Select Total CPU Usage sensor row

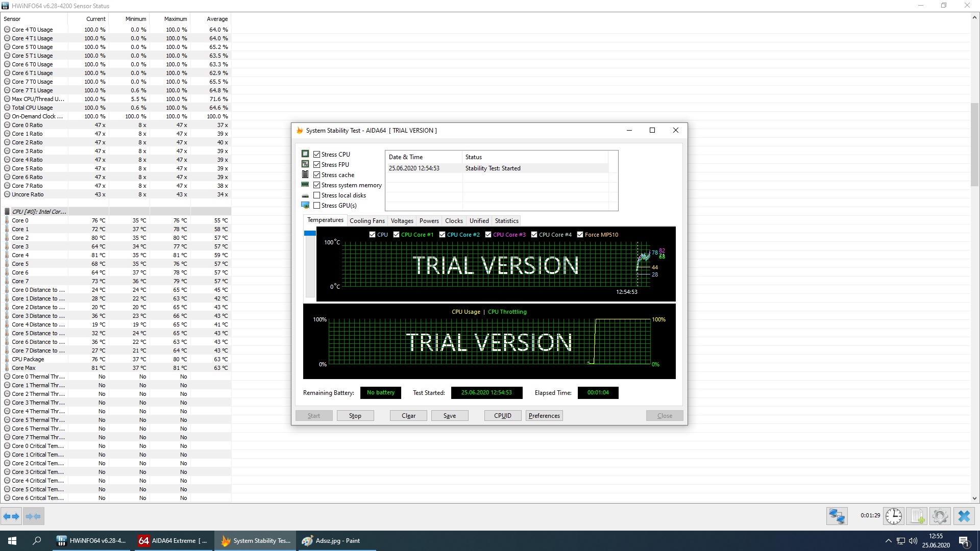point(116,108)
